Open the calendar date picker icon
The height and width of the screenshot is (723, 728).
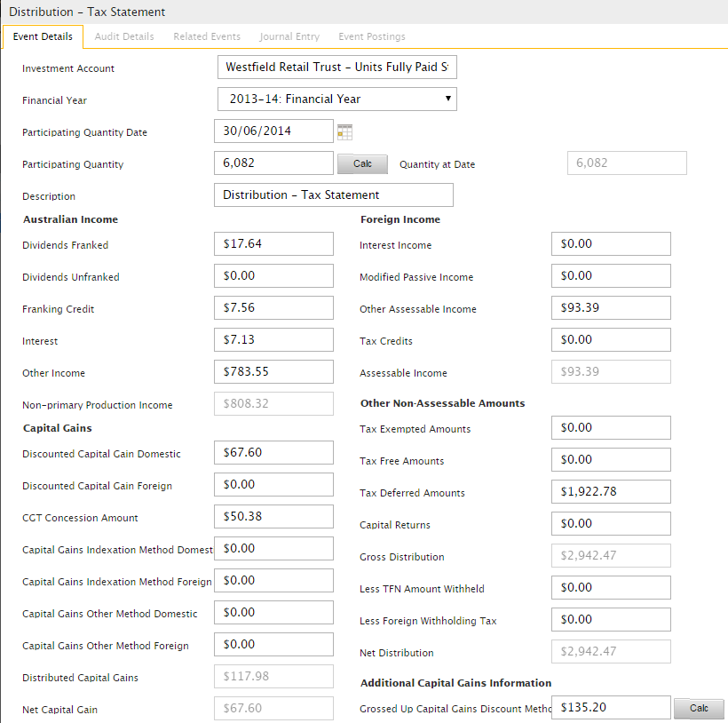(344, 131)
